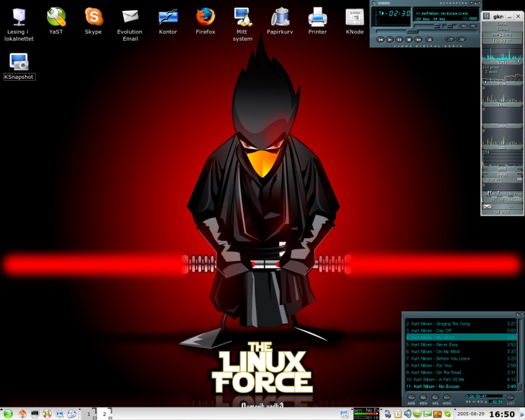Select track 'A Part Of Me'
This screenshot has width=525, height=420.
coord(461,379)
